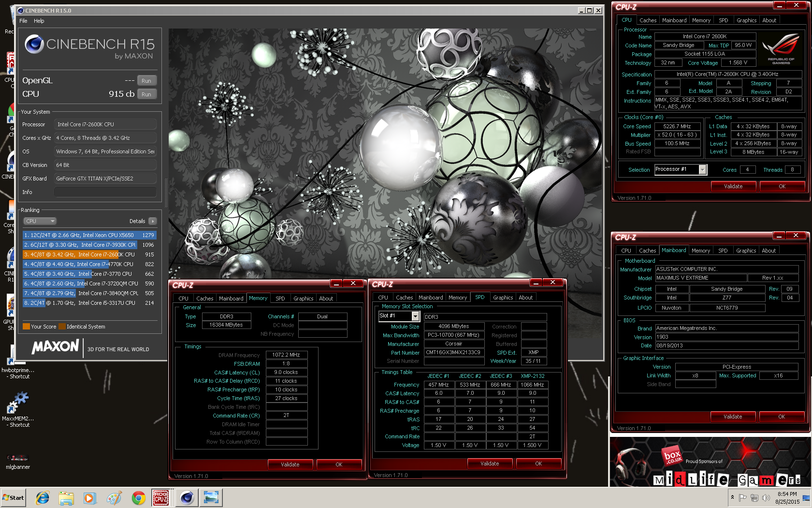The width and height of the screenshot is (812, 508).
Task: Switch to ROG CPU-Z taskbar icon
Action: pos(161,497)
